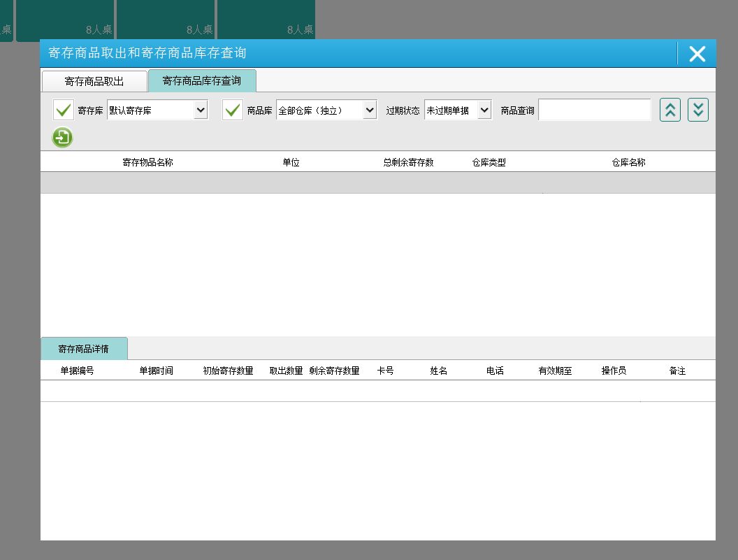This screenshot has height=560, width=738.
Task: Select the 寄存商品详情 tab
Action: pyautogui.click(x=84, y=349)
